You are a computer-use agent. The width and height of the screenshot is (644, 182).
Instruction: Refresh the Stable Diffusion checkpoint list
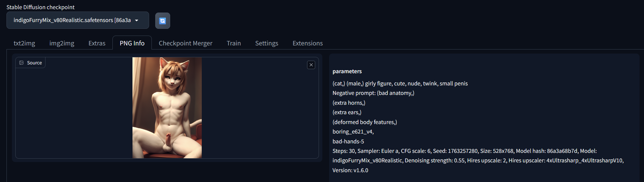[x=163, y=21]
